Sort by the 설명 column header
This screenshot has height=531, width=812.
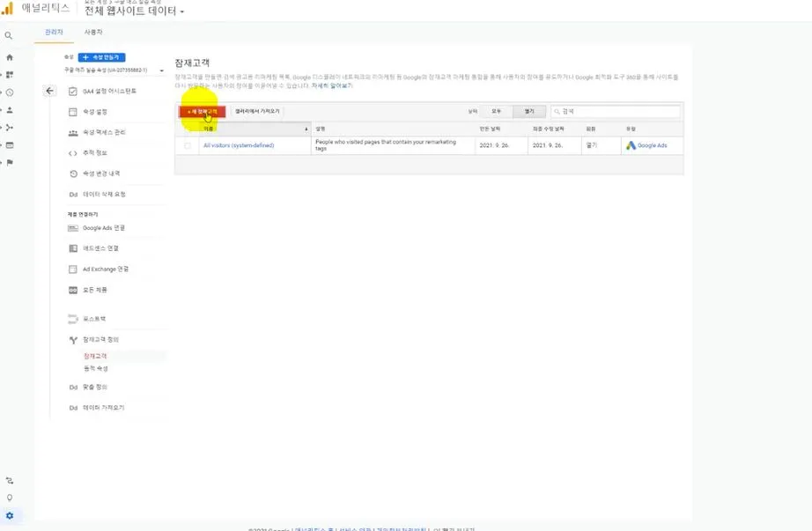click(393, 129)
